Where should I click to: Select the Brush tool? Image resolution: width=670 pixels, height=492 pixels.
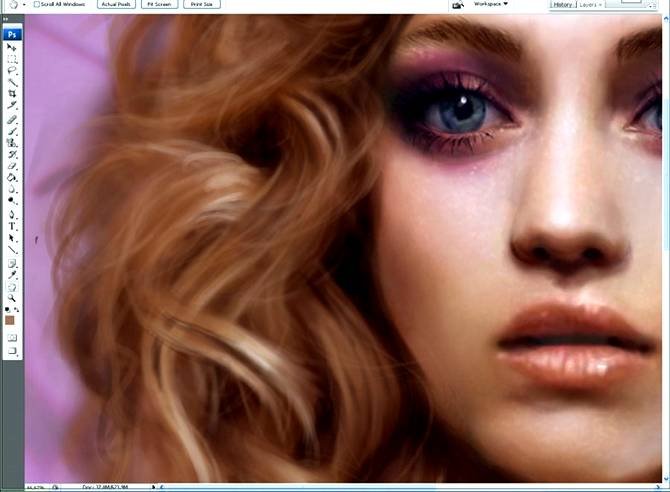(x=13, y=129)
